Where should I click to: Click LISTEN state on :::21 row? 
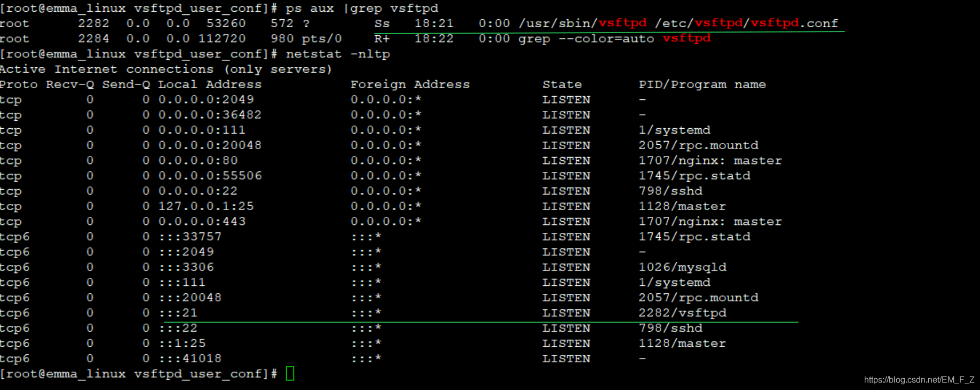pyautogui.click(x=566, y=313)
